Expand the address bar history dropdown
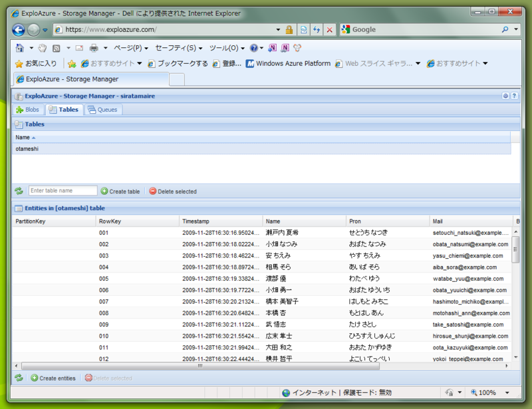Viewport: 532px width, 409px height. [x=278, y=29]
